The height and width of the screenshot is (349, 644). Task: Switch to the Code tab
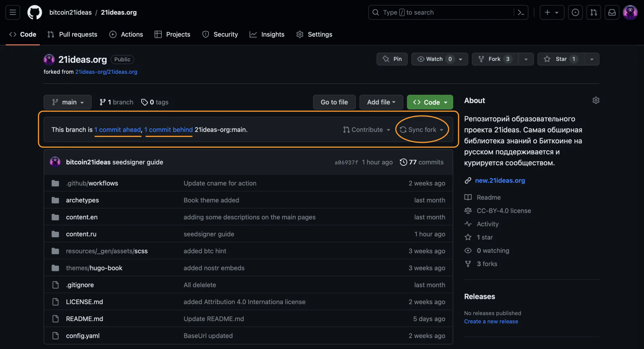[23, 35]
